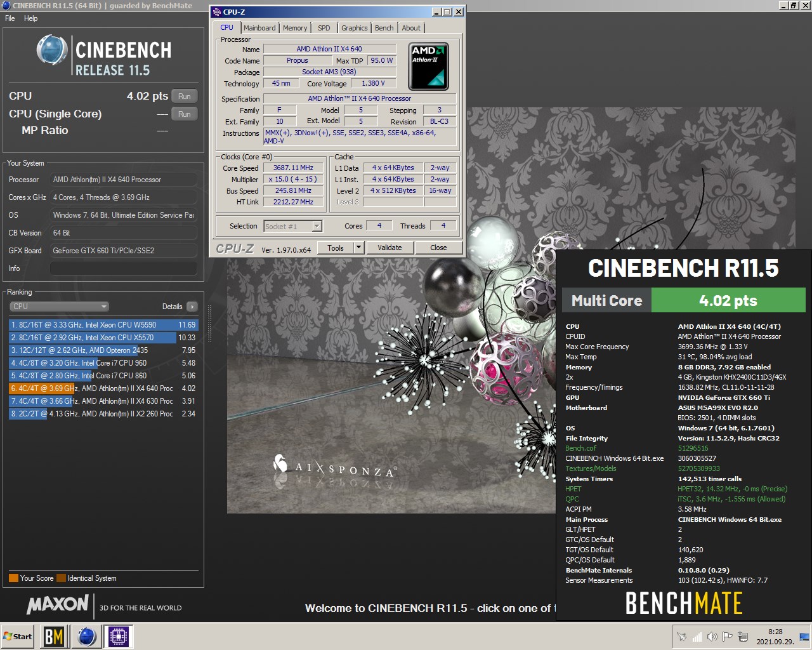Image resolution: width=812 pixels, height=650 pixels.
Task: Select ranking row Core i7 CPU 960
Action: pyautogui.click(x=103, y=363)
